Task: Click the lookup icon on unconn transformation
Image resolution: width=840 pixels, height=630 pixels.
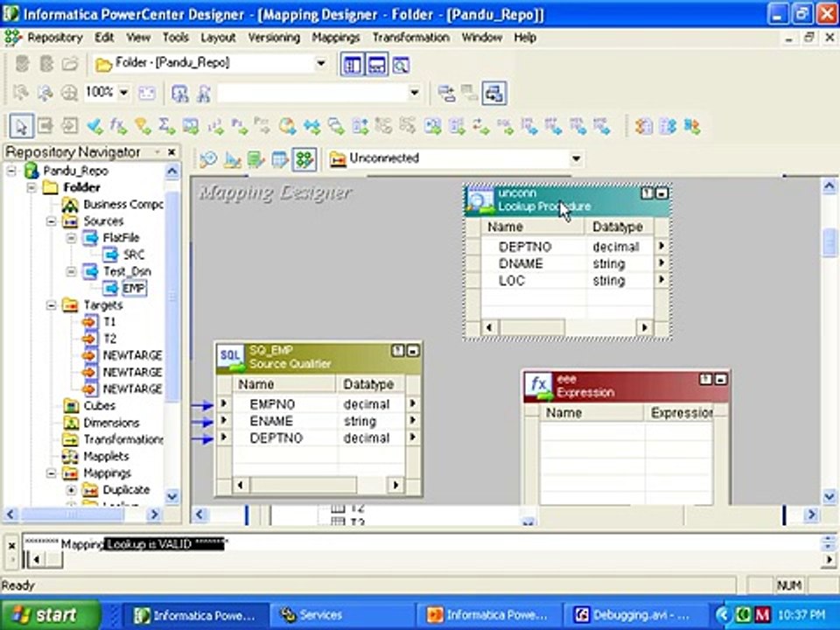Action: point(480,199)
